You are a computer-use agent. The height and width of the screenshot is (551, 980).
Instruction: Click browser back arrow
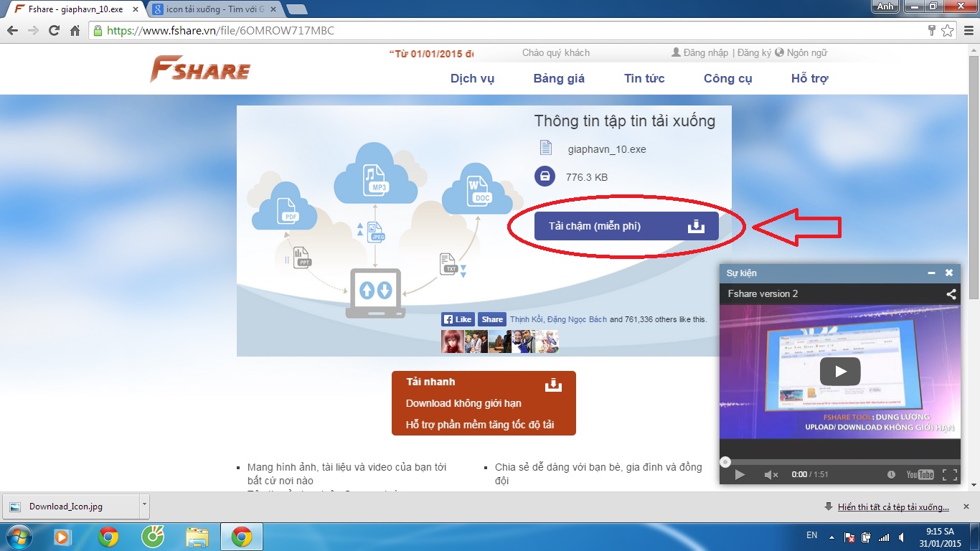12,31
